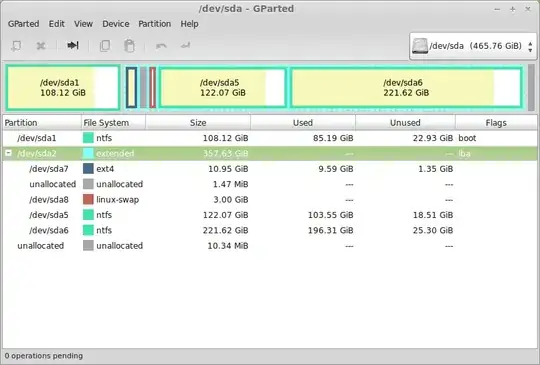Click the Undo last operation icon
540x365 pixels.
161,45
